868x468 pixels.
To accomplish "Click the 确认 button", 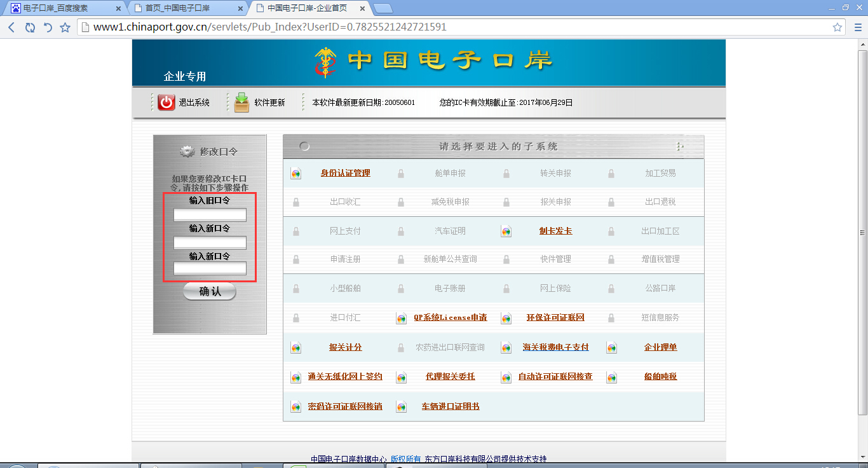I will click(210, 292).
